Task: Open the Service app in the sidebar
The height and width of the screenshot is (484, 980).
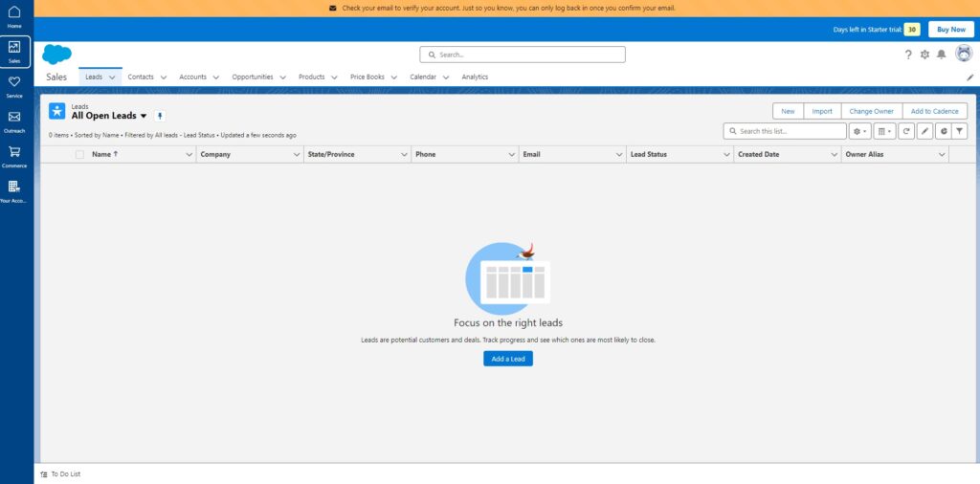Action: (14, 87)
